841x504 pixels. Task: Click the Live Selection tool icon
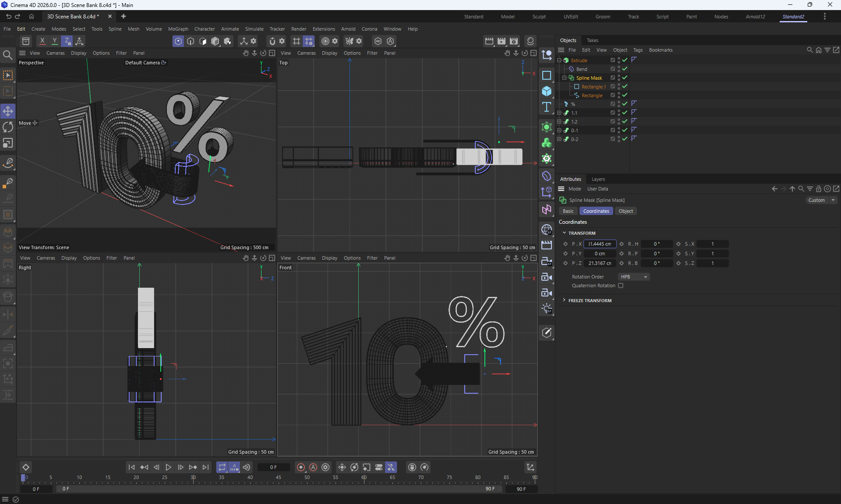pos(8,75)
